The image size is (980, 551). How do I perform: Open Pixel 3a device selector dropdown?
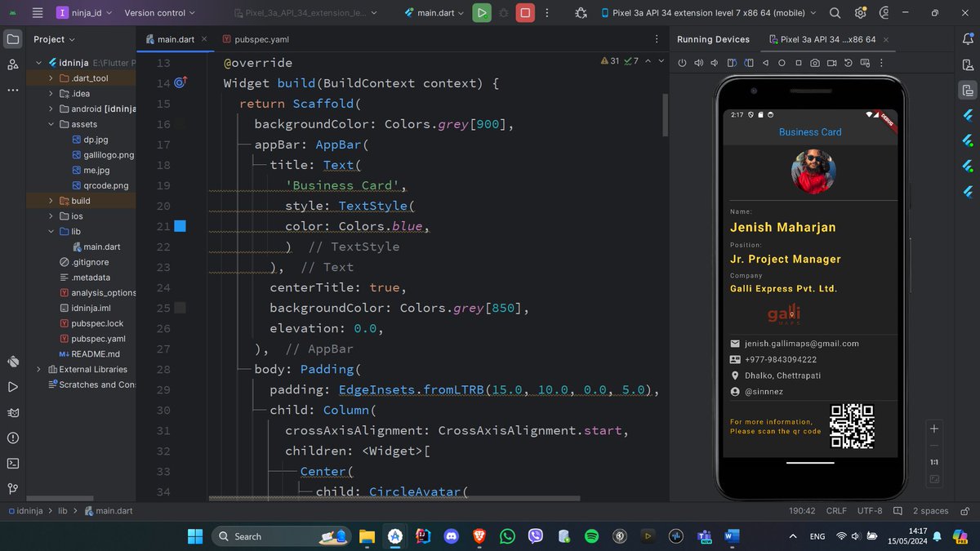709,13
